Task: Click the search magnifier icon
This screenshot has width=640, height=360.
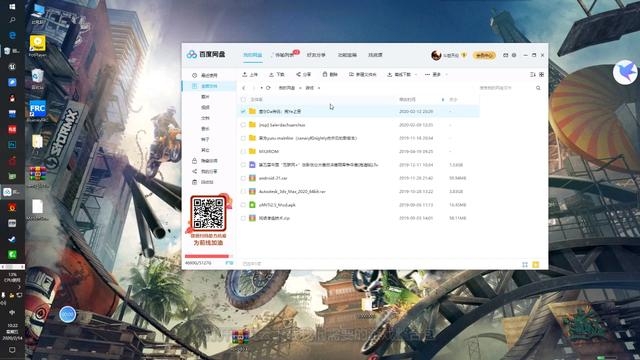Action: (x=538, y=88)
